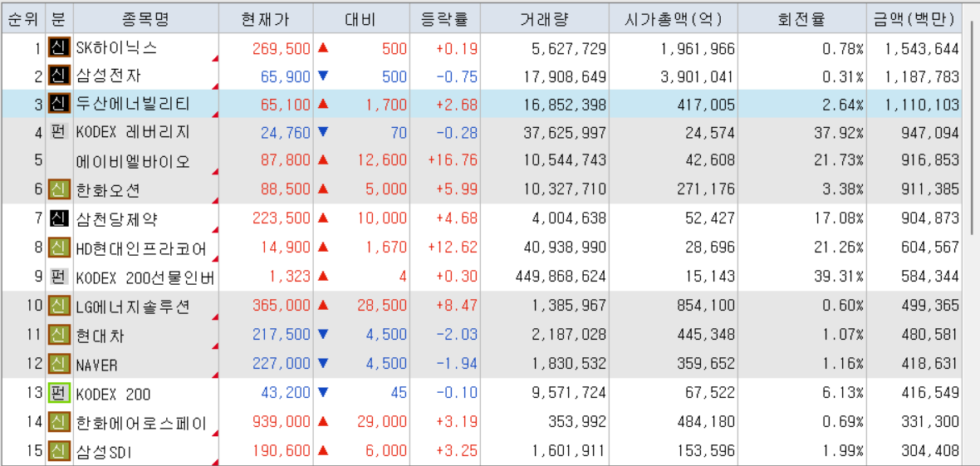This screenshot has width=980, height=466.
Task: Select stock name 에이비엘바이오
Action: pos(133,161)
